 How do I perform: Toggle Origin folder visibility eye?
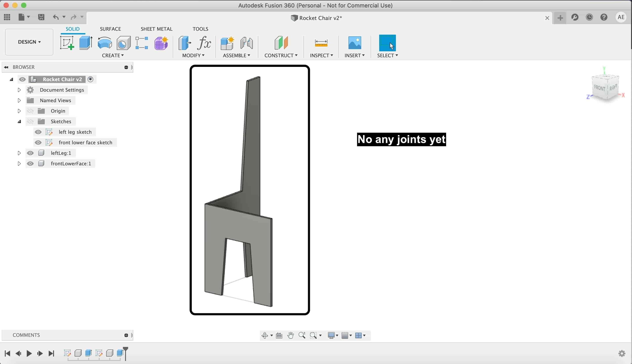[30, 111]
